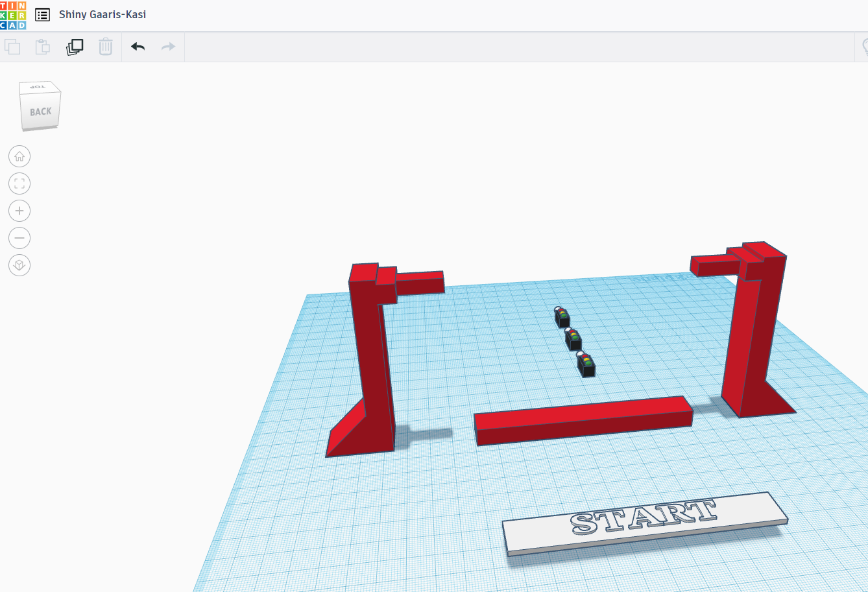Click the BACK face of view cube
This screenshot has height=592, width=868.
[x=40, y=112]
